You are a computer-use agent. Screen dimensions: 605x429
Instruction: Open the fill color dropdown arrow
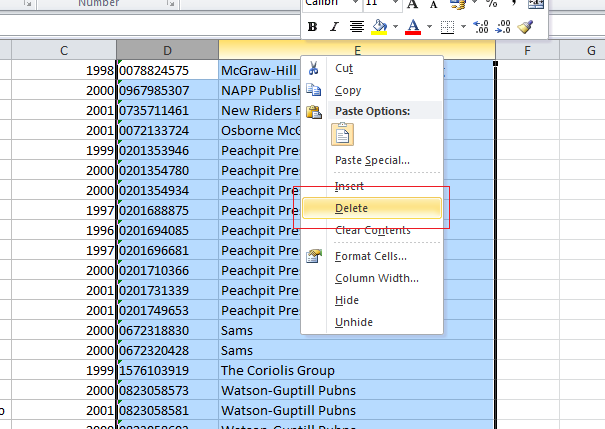click(394, 27)
